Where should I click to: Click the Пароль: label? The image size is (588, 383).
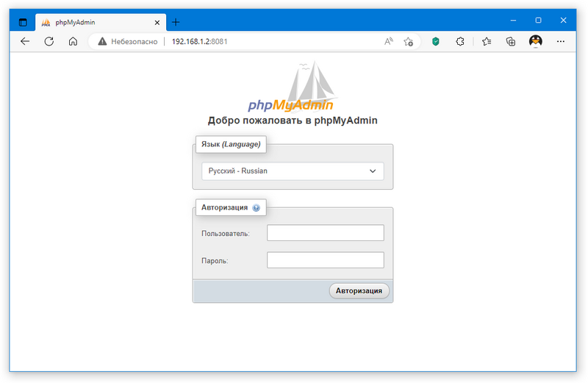[x=215, y=261]
